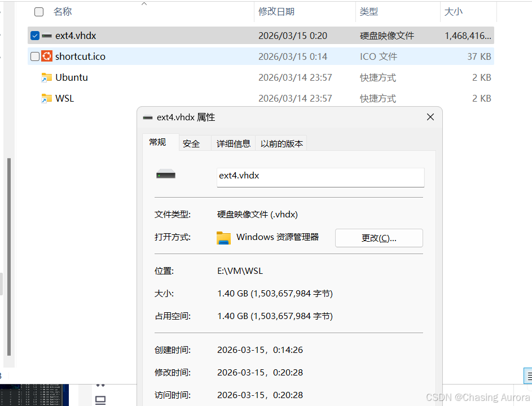Click the 更改(C)... button
Image resolution: width=532 pixels, height=406 pixels.
click(x=379, y=238)
